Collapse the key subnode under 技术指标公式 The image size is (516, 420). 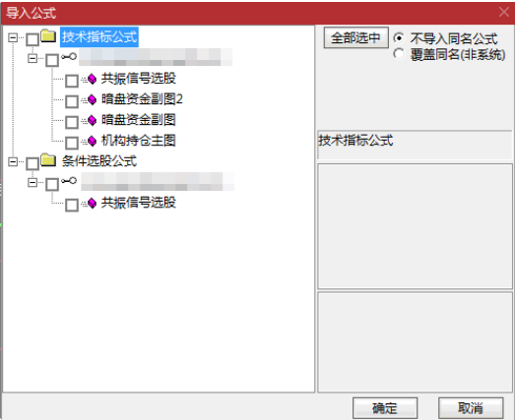[x=32, y=58]
